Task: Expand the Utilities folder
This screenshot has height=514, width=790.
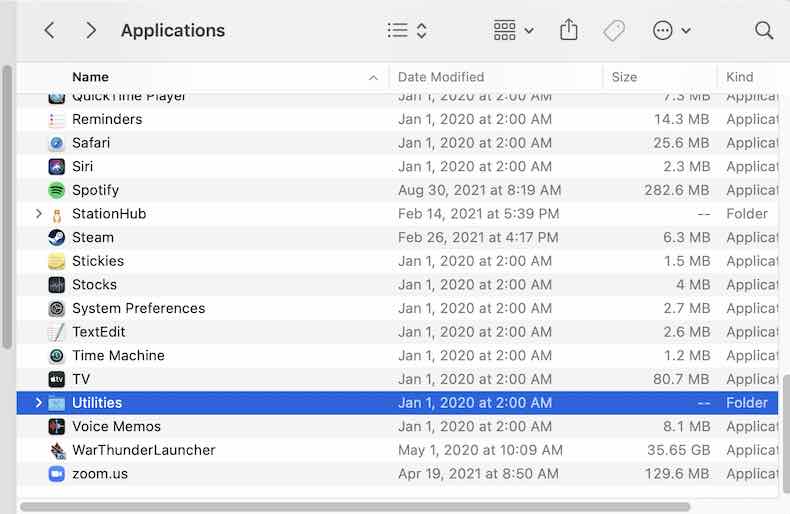Action: tap(39, 403)
